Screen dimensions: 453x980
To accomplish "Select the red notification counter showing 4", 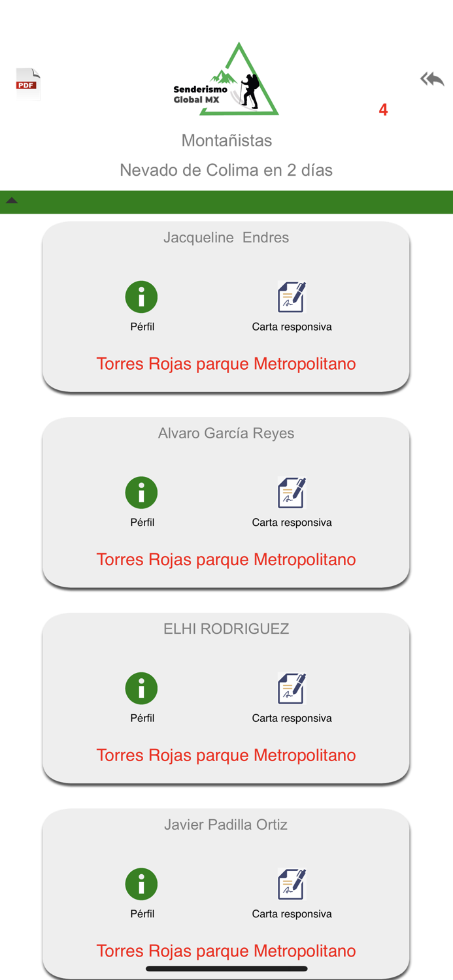I will pos(383,110).
